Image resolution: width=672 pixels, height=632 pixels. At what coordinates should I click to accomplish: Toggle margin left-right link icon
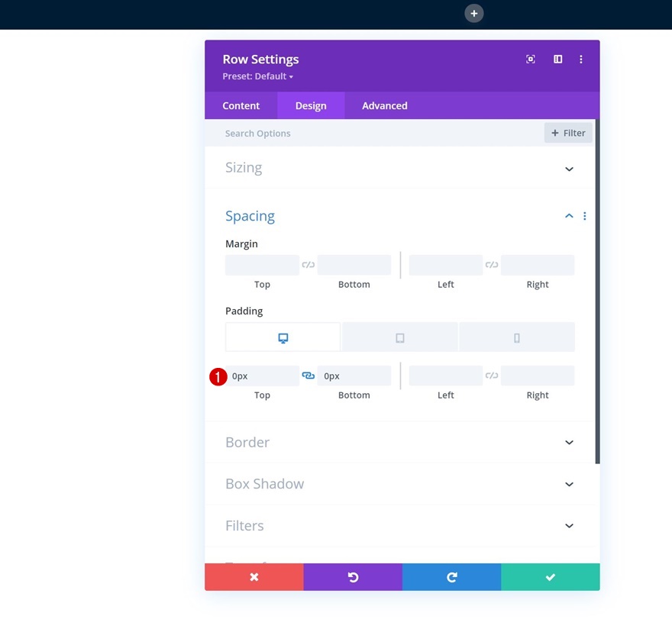(x=492, y=265)
